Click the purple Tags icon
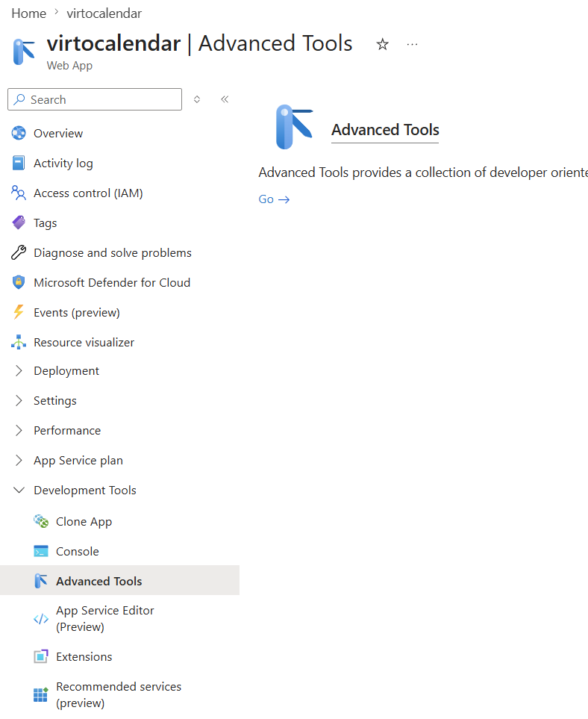 coord(19,222)
